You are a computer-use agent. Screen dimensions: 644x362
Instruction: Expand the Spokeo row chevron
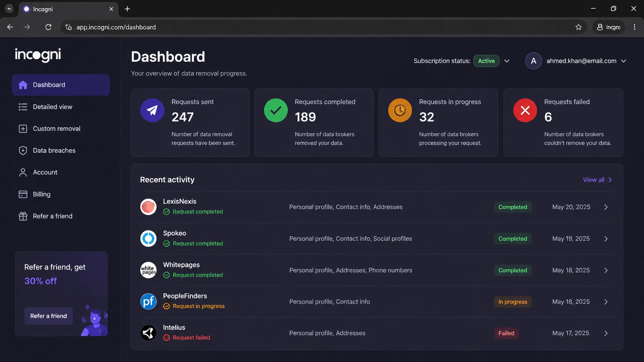click(x=606, y=239)
